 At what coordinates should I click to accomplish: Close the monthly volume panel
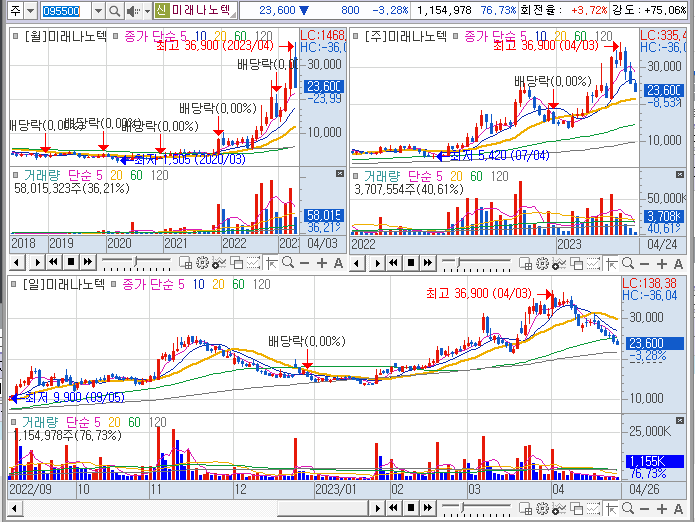(x=340, y=174)
